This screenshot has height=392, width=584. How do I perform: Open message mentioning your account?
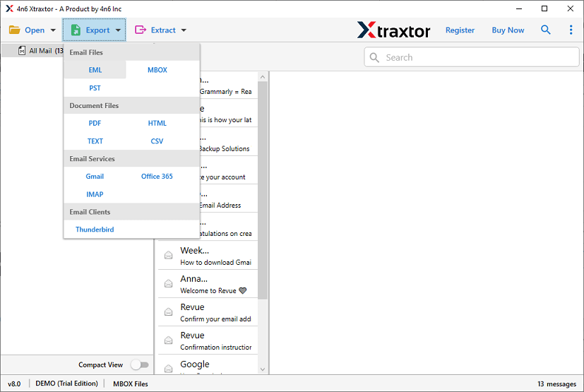[x=228, y=170]
